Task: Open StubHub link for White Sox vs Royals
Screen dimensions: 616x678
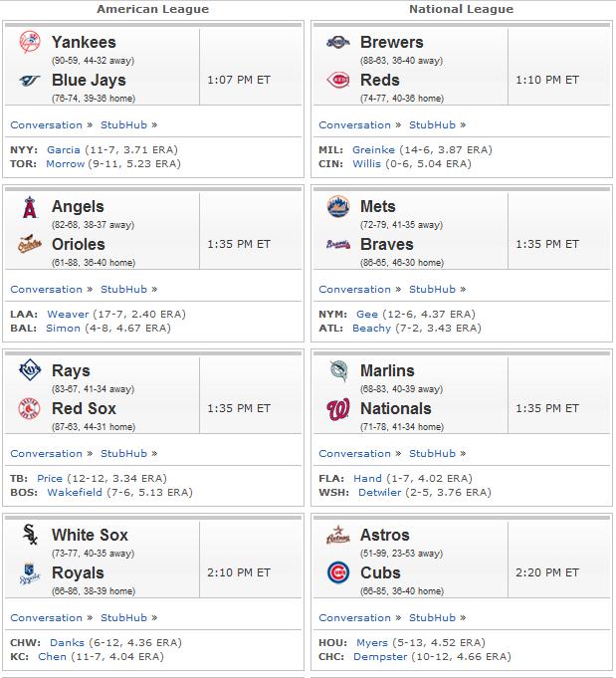Action: click(x=124, y=618)
